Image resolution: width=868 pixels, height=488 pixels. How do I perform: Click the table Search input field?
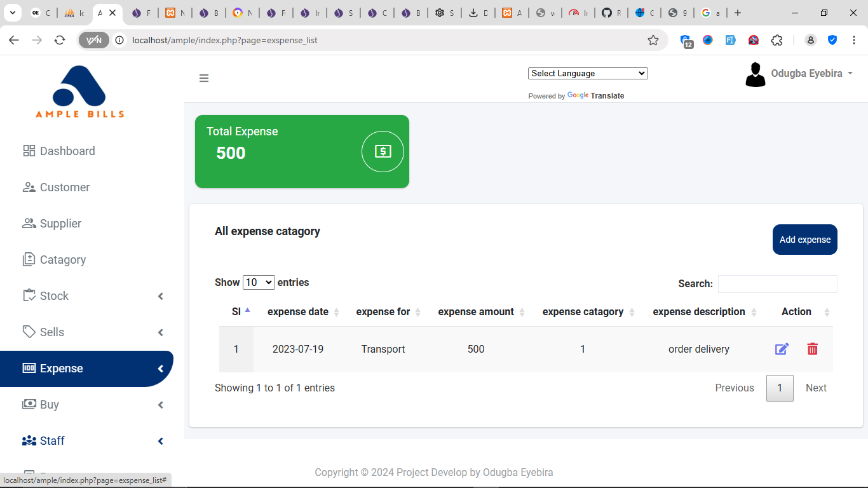[777, 284]
